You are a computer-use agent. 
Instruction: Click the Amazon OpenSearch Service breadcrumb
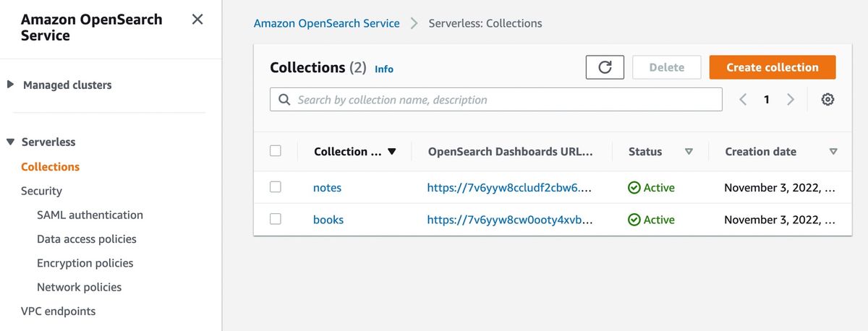tap(326, 23)
